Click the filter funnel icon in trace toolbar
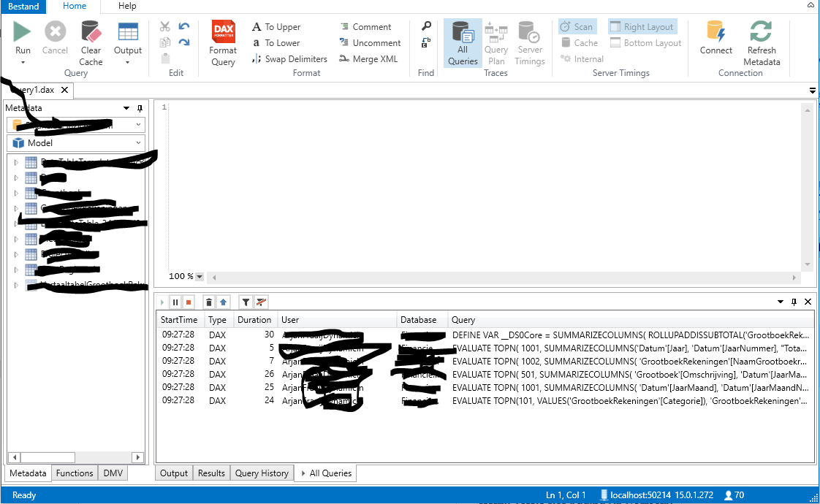 (246, 302)
